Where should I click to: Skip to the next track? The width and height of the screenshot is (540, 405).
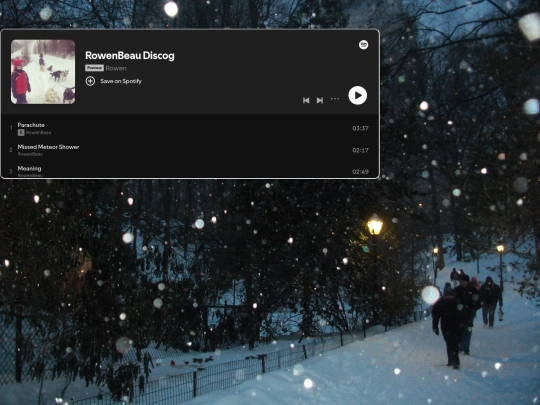click(320, 100)
